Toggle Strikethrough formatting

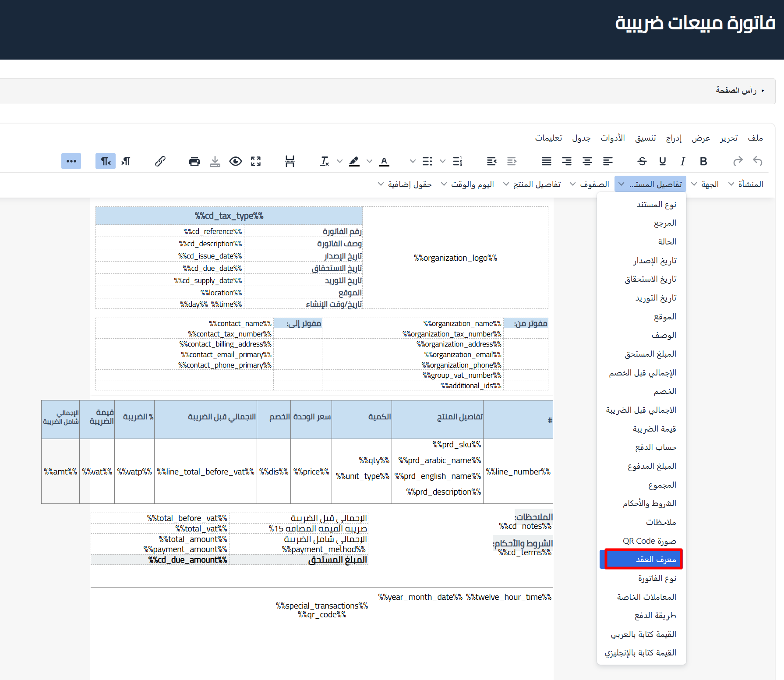coord(642,161)
